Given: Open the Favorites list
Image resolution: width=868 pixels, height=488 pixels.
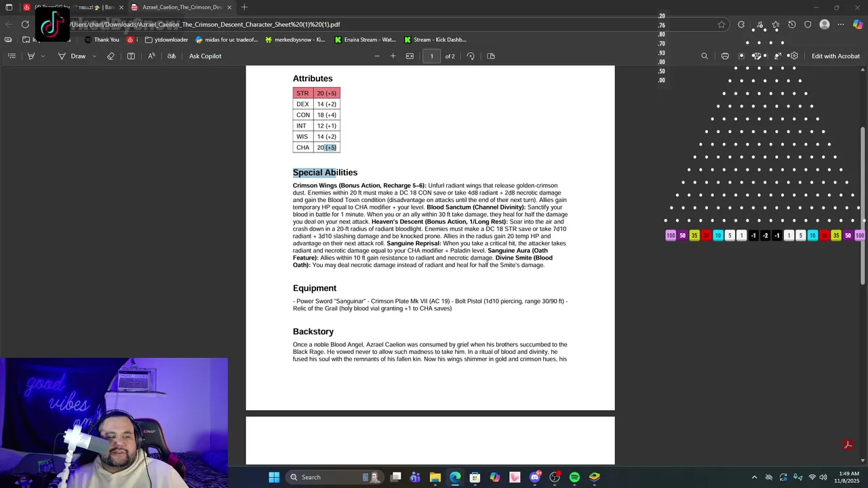Looking at the screenshot, I should tap(775, 24).
